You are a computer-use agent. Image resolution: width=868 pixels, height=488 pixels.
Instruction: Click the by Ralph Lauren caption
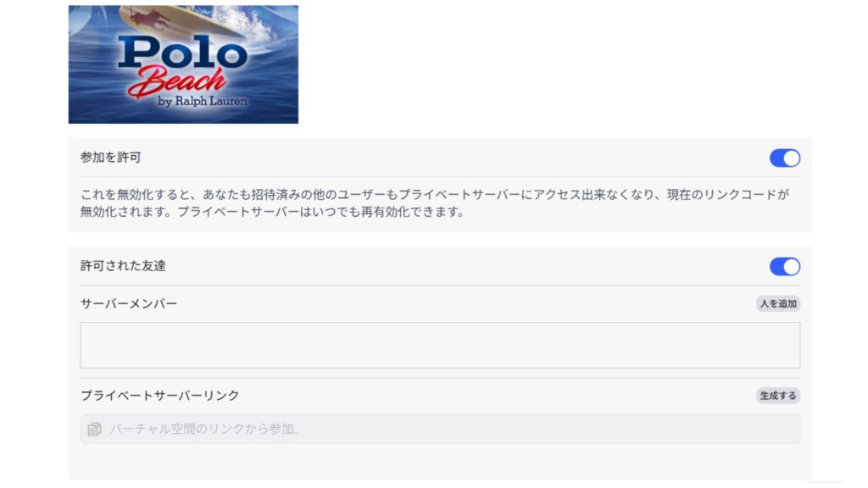tap(202, 102)
